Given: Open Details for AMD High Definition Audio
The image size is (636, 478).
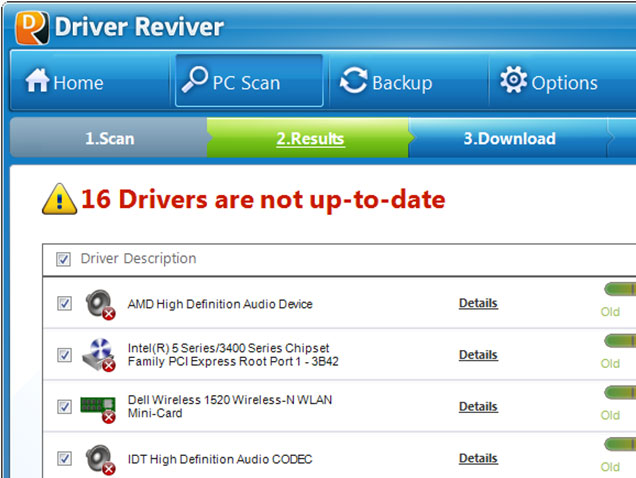Looking at the screenshot, I should pos(478,303).
